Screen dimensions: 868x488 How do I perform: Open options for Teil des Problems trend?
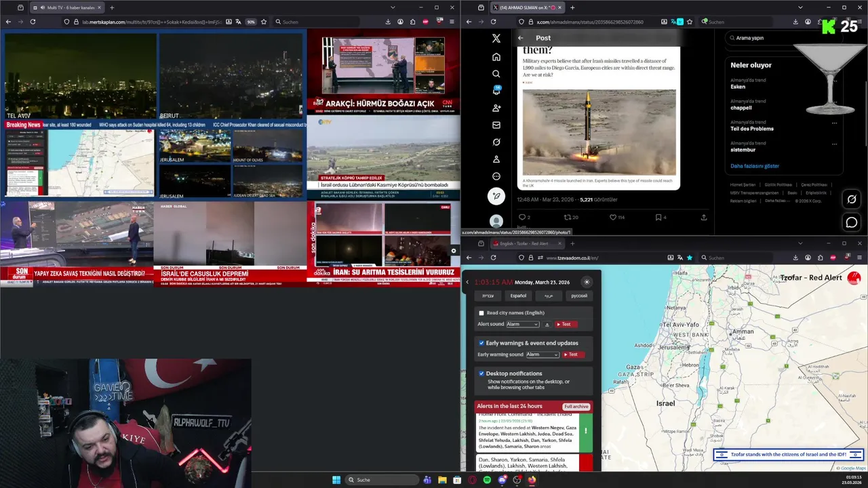pos(834,123)
